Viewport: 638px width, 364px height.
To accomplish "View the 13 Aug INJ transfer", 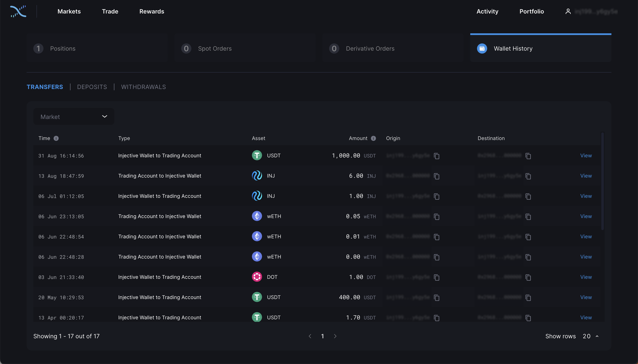I will [586, 176].
